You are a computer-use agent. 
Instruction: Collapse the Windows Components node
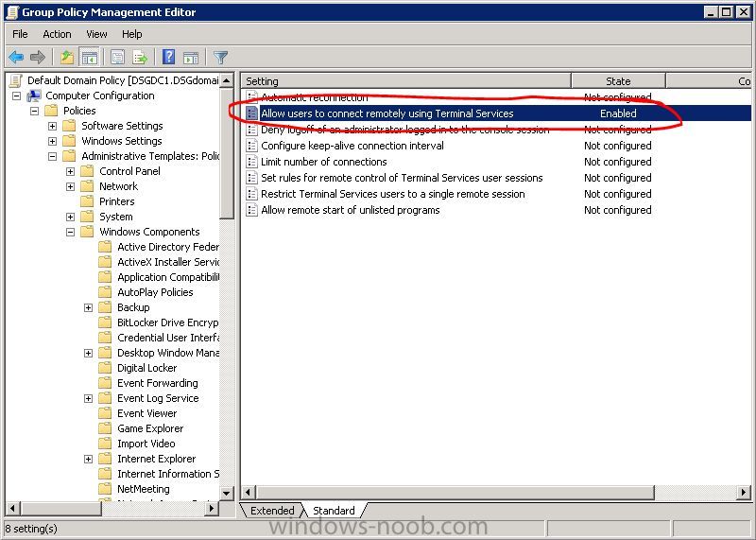click(70, 232)
